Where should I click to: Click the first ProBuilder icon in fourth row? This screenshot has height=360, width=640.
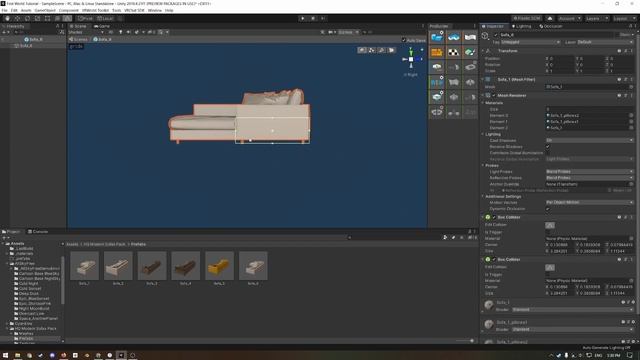coord(437,82)
